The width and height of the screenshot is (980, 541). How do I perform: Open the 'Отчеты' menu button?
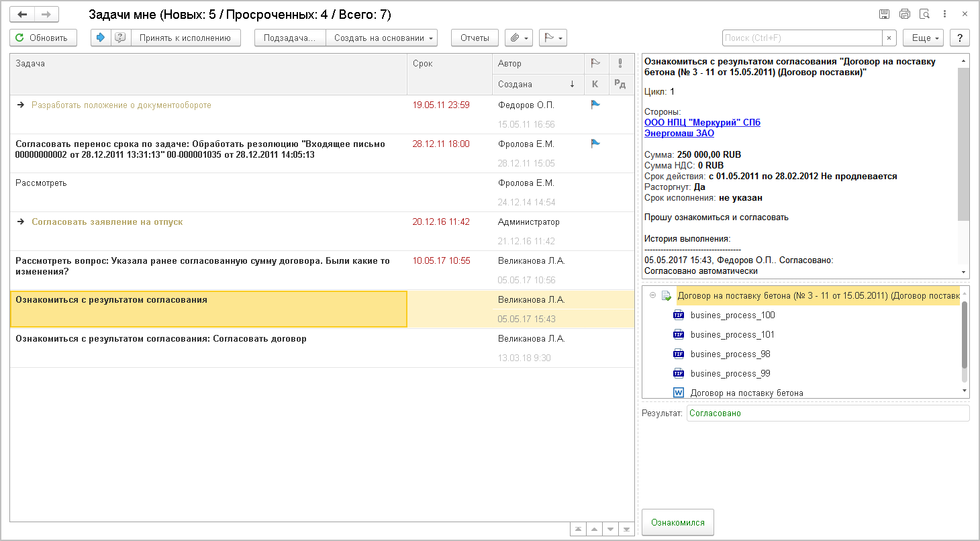coord(475,38)
